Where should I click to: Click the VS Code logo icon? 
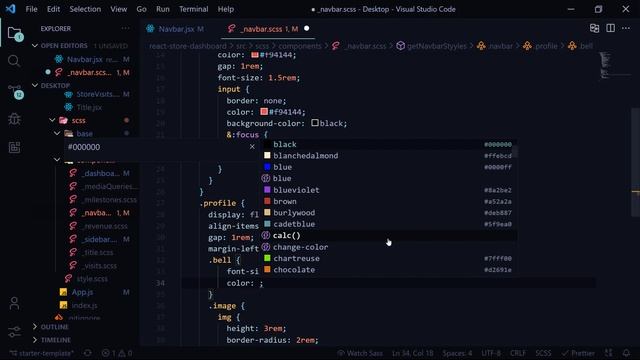click(10, 9)
